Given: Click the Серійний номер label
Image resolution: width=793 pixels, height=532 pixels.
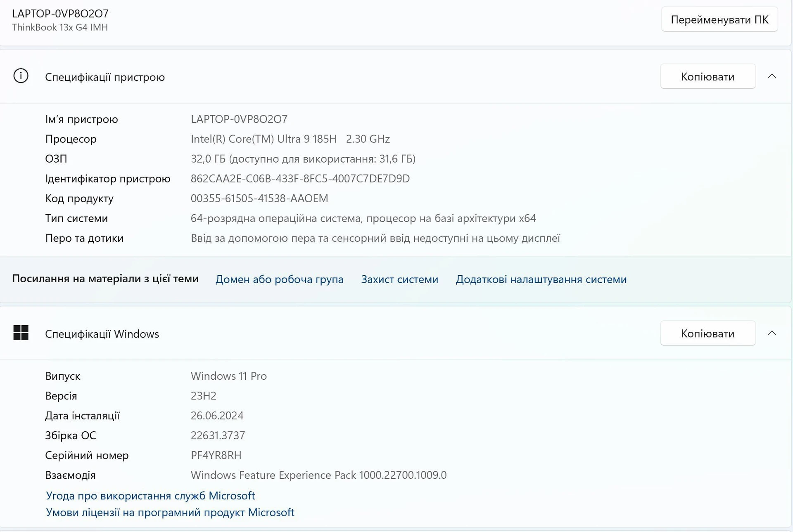Looking at the screenshot, I should pyautogui.click(x=87, y=455).
